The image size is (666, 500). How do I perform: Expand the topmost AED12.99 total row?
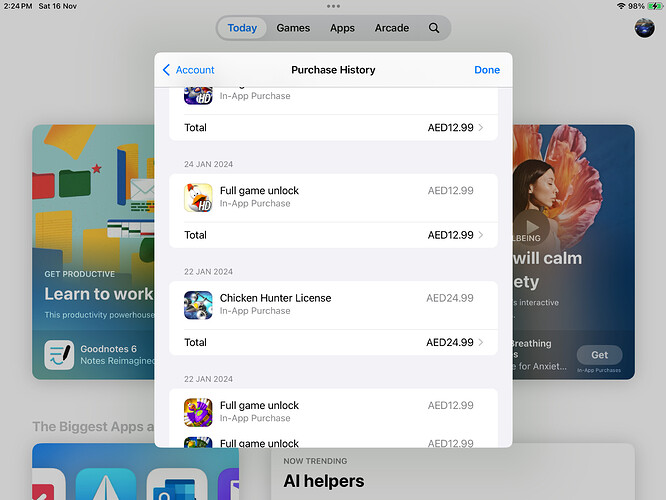(x=333, y=127)
